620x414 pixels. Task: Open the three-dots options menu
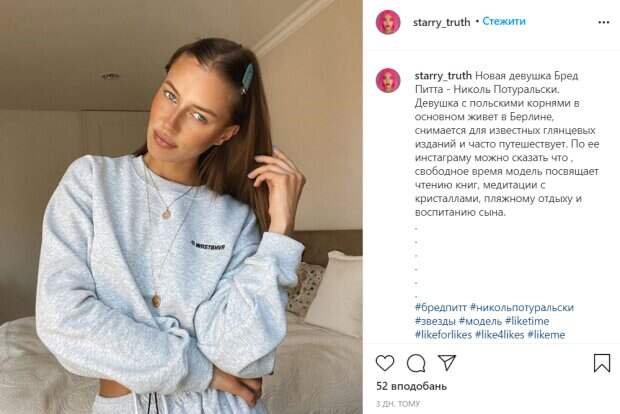pyautogui.click(x=603, y=22)
